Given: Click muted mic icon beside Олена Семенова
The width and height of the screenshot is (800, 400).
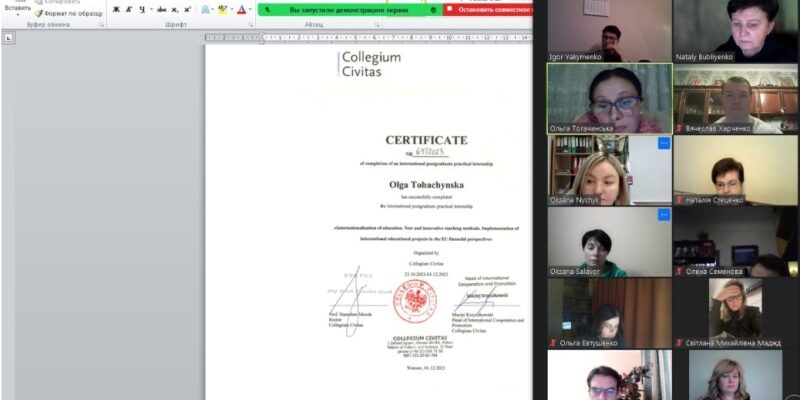Looking at the screenshot, I should pos(679,271).
